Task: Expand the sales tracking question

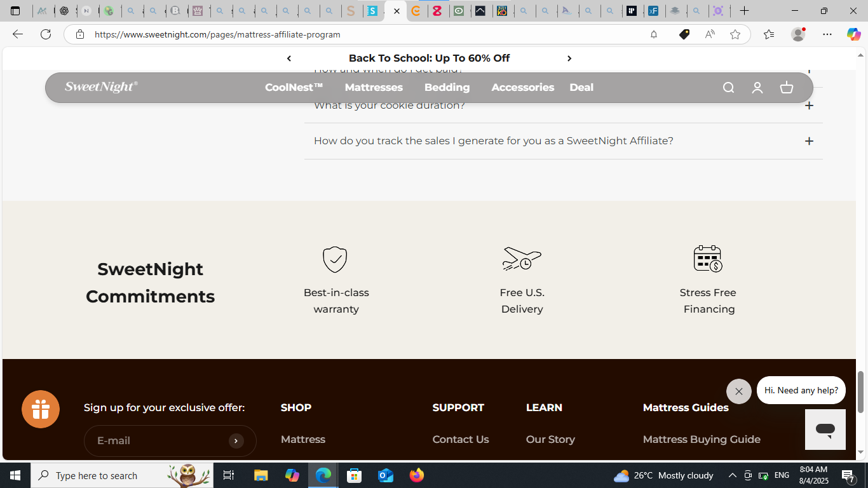Action: click(x=563, y=141)
